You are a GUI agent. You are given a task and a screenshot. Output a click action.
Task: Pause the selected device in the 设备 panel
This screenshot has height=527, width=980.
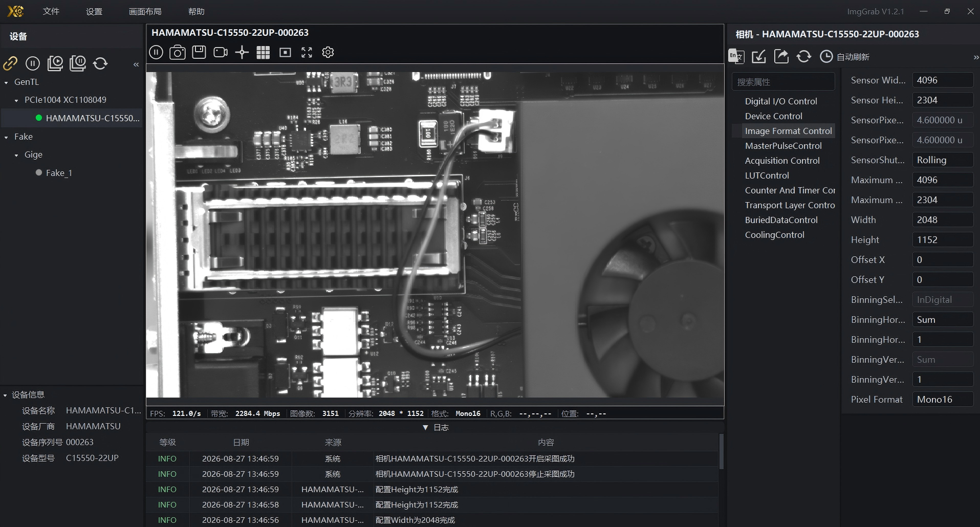(x=33, y=63)
